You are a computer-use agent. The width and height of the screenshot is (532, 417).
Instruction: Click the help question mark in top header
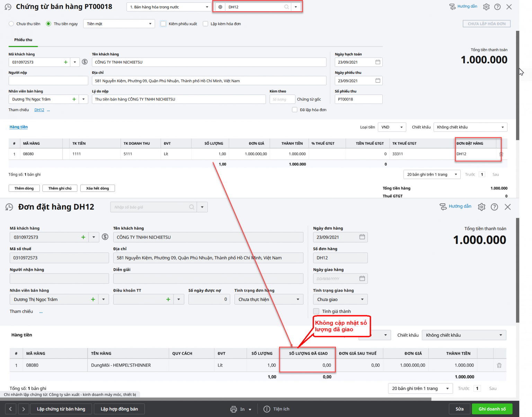point(497,7)
